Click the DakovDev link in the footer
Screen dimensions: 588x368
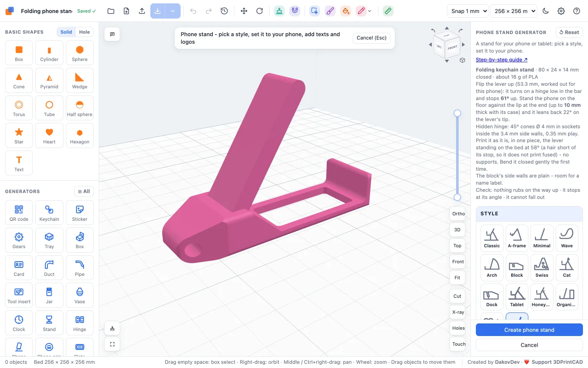507,362
